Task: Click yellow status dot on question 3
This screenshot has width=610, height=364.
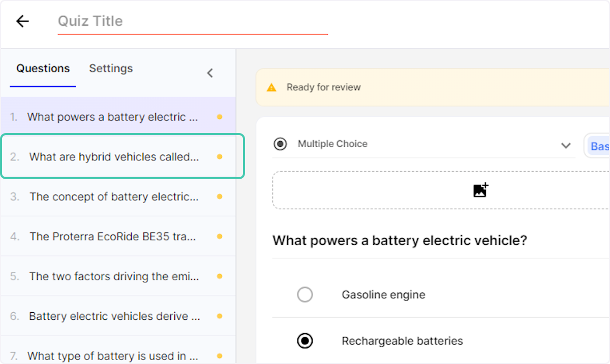Action: (220, 196)
